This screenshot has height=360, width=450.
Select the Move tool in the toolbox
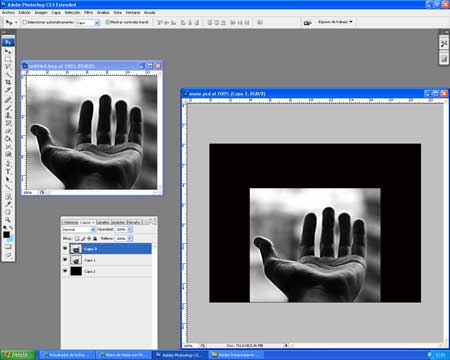click(8, 51)
